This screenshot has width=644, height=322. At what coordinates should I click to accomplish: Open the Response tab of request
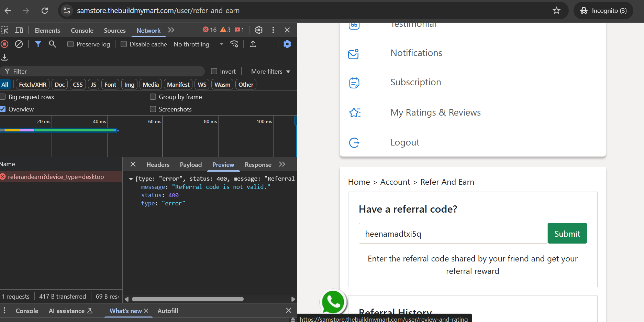(x=258, y=165)
